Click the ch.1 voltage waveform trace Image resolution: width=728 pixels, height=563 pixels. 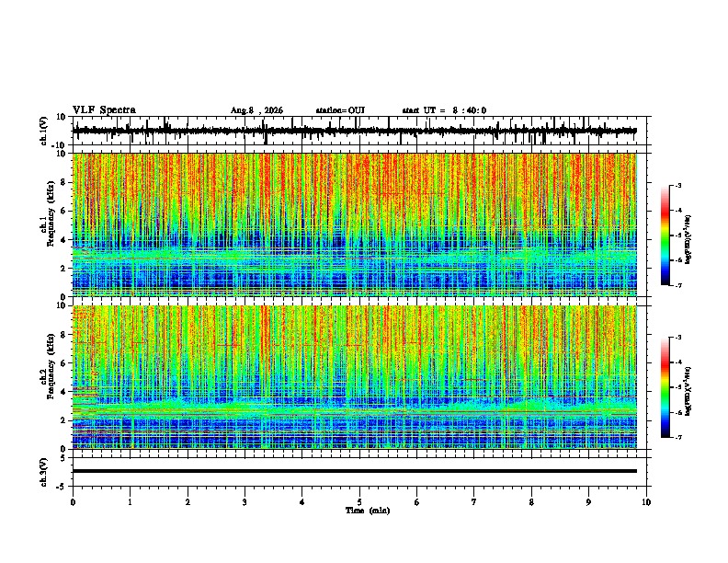tap(354, 131)
